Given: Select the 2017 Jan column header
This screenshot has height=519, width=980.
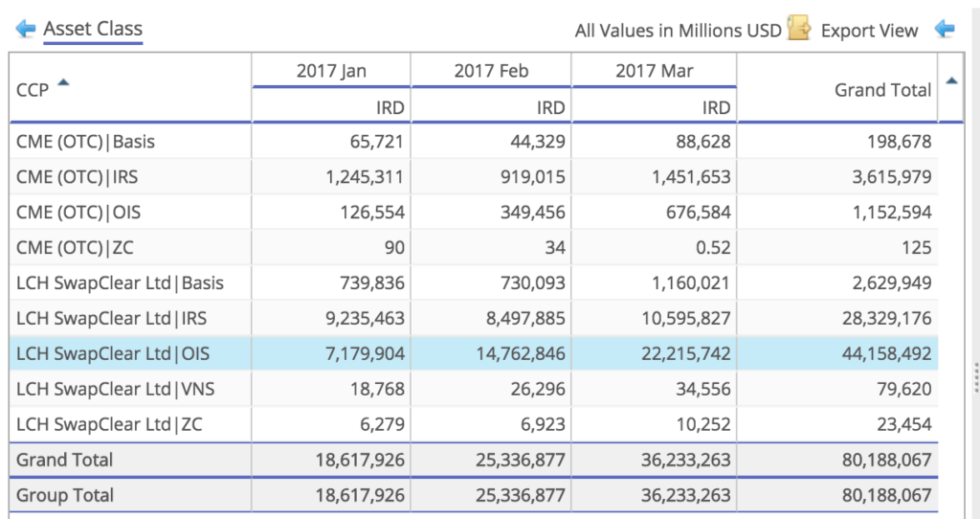Looking at the screenshot, I should coord(330,71).
